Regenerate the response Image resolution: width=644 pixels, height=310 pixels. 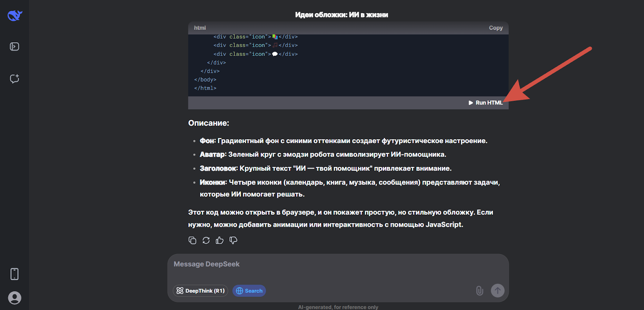(x=206, y=240)
